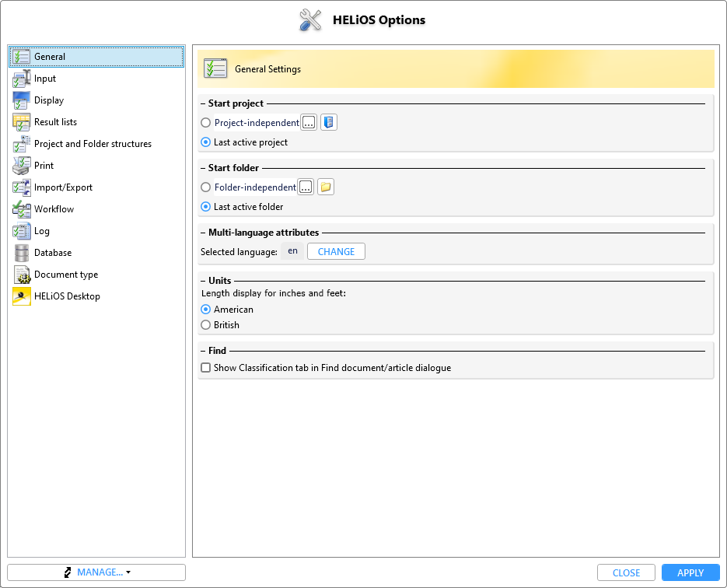The image size is (727, 588).
Task: Collapse the Units section
Action: point(203,281)
